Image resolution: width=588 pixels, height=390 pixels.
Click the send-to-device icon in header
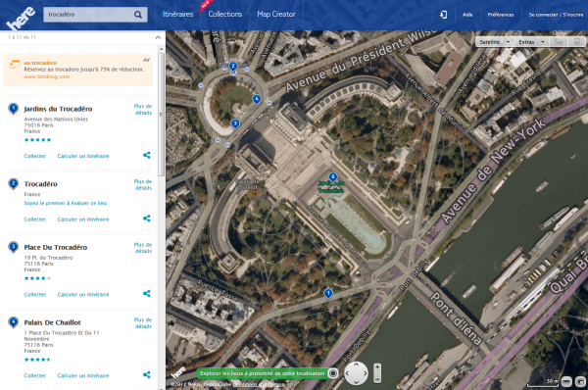click(x=443, y=15)
